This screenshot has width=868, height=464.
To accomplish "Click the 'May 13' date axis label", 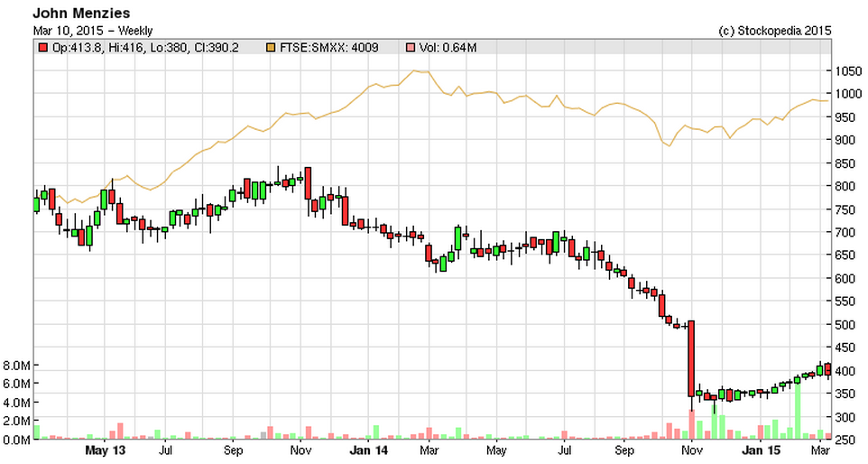I will tap(106, 450).
